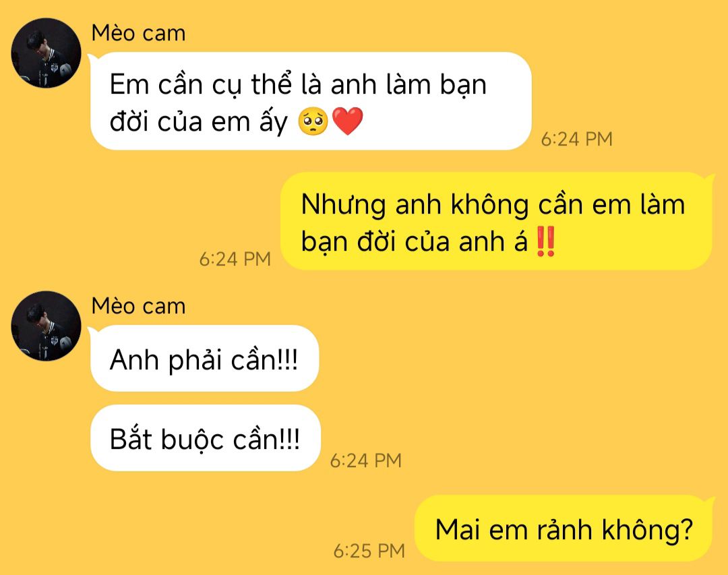Click the pleading face emoji
Viewport: 728px width, 575px height.
(x=313, y=121)
